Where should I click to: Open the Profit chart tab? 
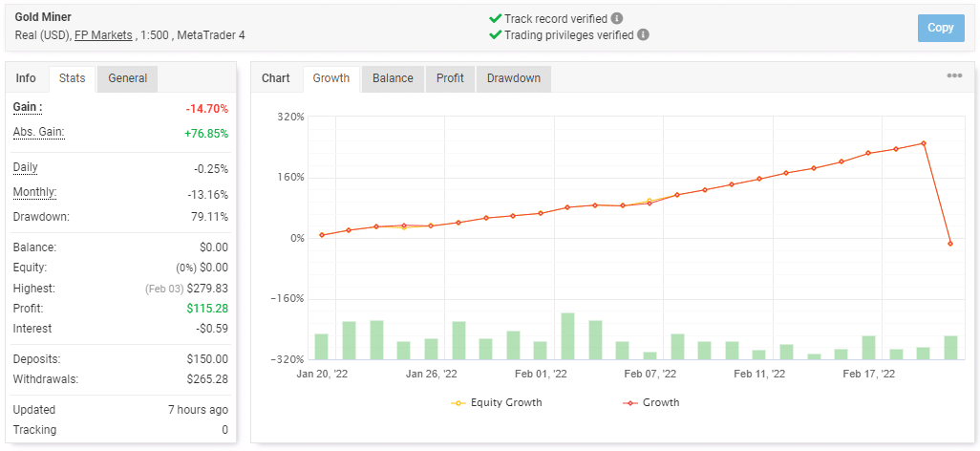(x=450, y=78)
